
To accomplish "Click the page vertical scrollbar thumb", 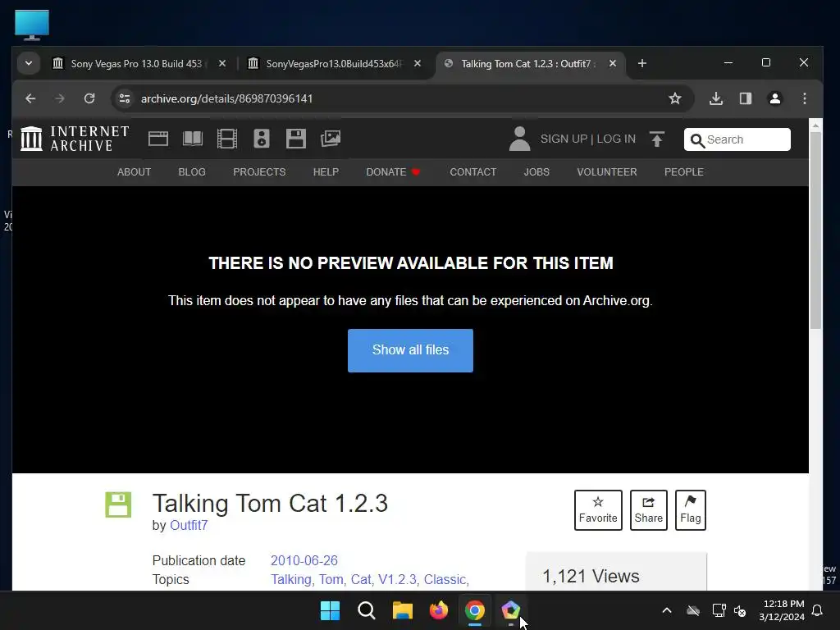I will pos(815,231).
